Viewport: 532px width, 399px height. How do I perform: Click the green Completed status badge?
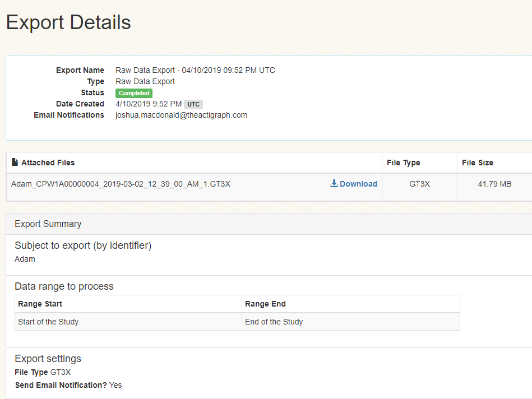pyautogui.click(x=134, y=93)
